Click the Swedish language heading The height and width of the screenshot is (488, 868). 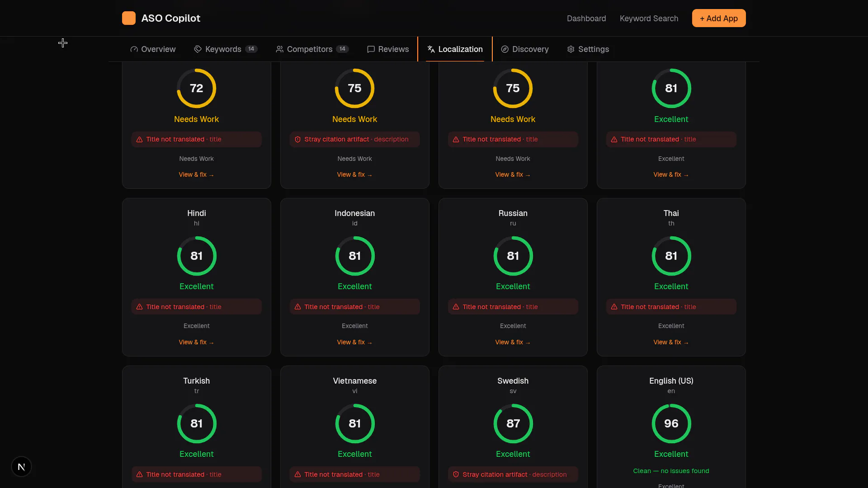pyautogui.click(x=513, y=381)
